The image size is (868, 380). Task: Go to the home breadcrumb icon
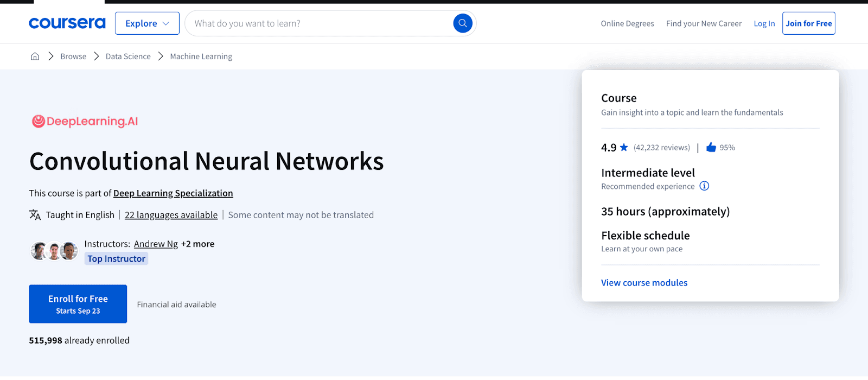point(35,56)
